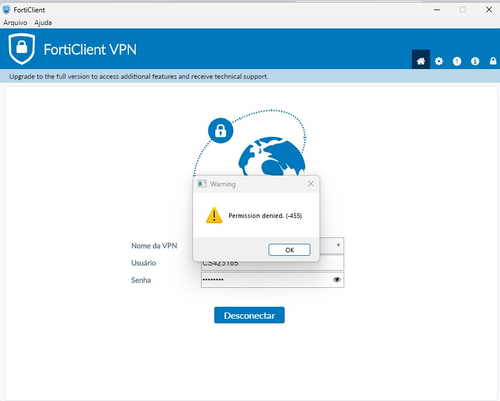This screenshot has width=500, height=401.
Task: Click the padlock circle in illustration
Action: click(220, 131)
